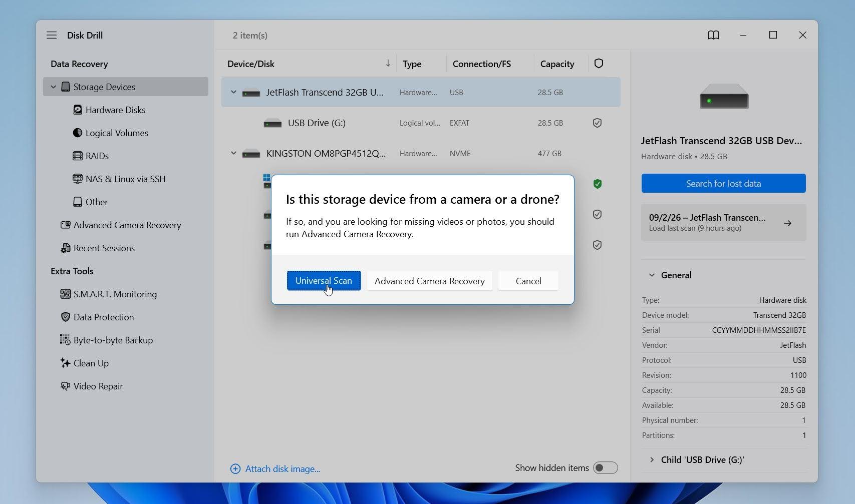The width and height of the screenshot is (855, 504).
Task: Sort by Connection/FS column header
Action: pos(482,64)
